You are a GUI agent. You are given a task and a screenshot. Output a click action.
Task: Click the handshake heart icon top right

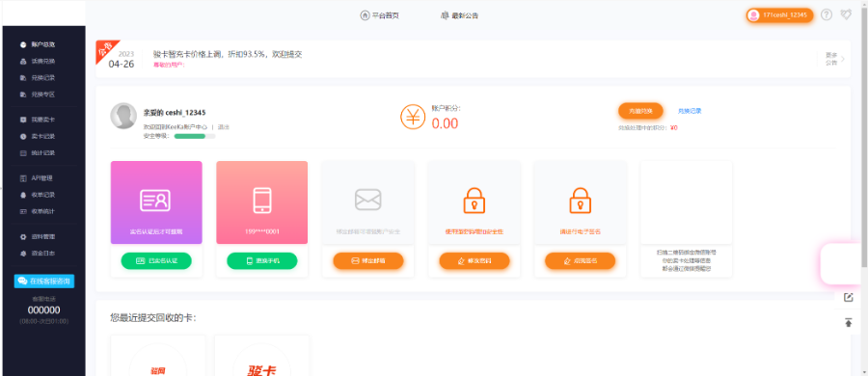point(846,15)
